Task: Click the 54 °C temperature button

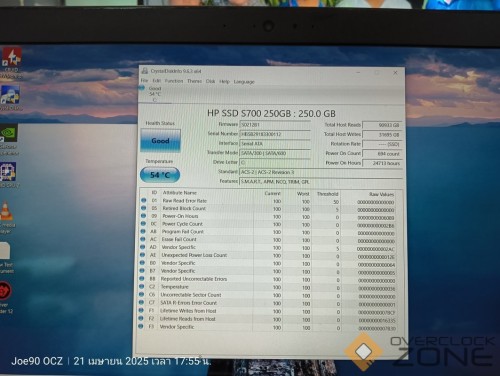Action: [160, 175]
